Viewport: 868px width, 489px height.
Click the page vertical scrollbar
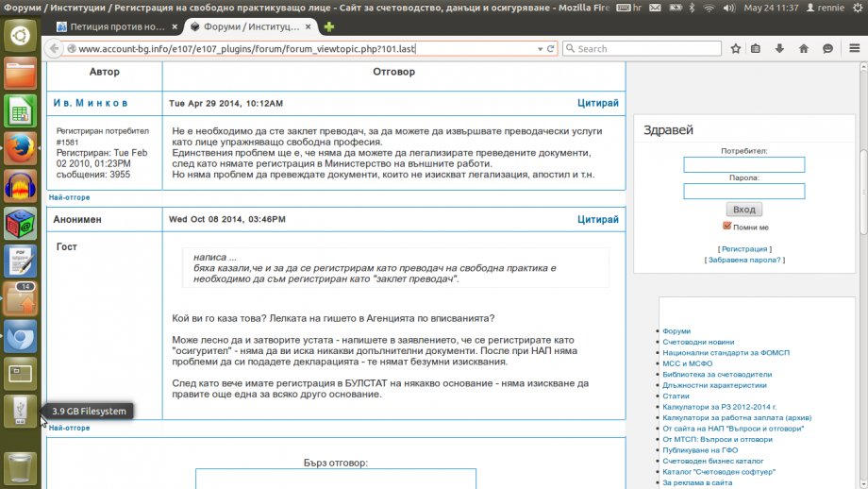(863, 192)
